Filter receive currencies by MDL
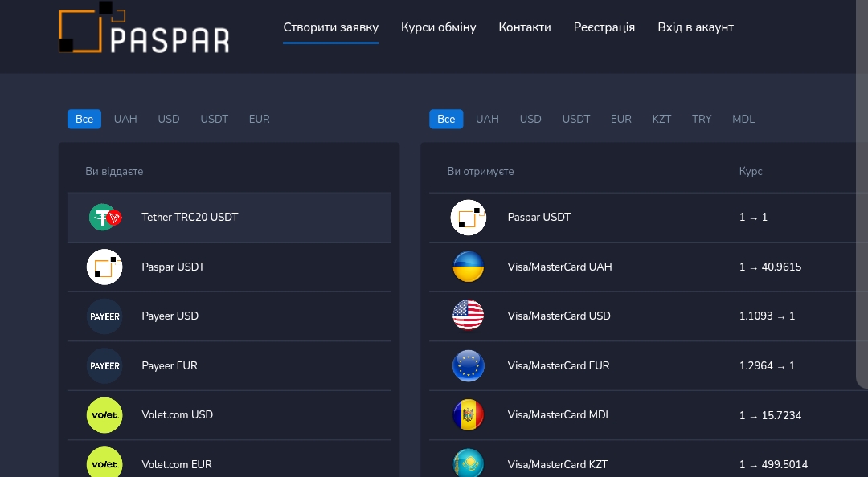 [743, 119]
